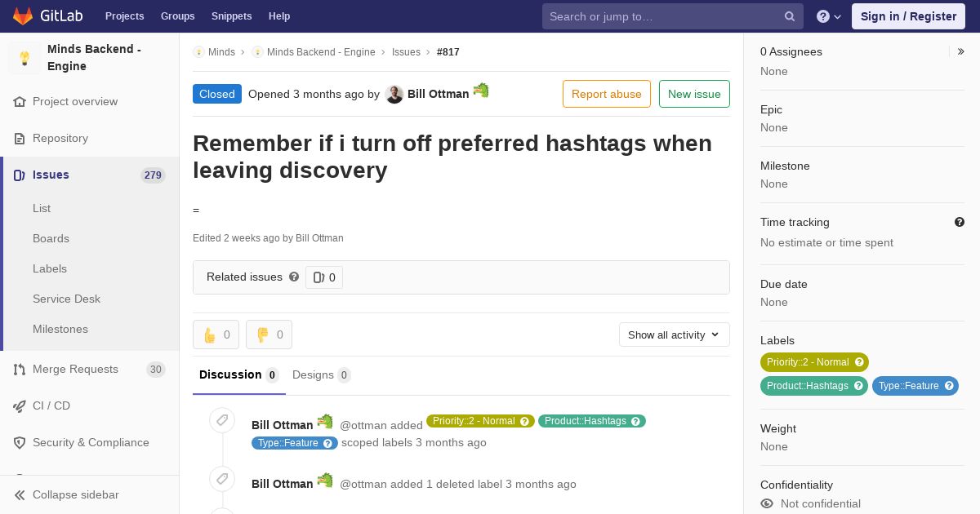Give a thumbs down reaction
Screen dimensions: 980x514
point(269,335)
